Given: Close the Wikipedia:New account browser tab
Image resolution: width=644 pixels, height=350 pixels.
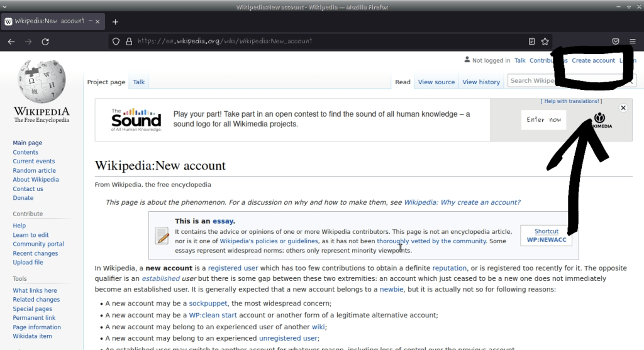Looking at the screenshot, I should [91, 21].
